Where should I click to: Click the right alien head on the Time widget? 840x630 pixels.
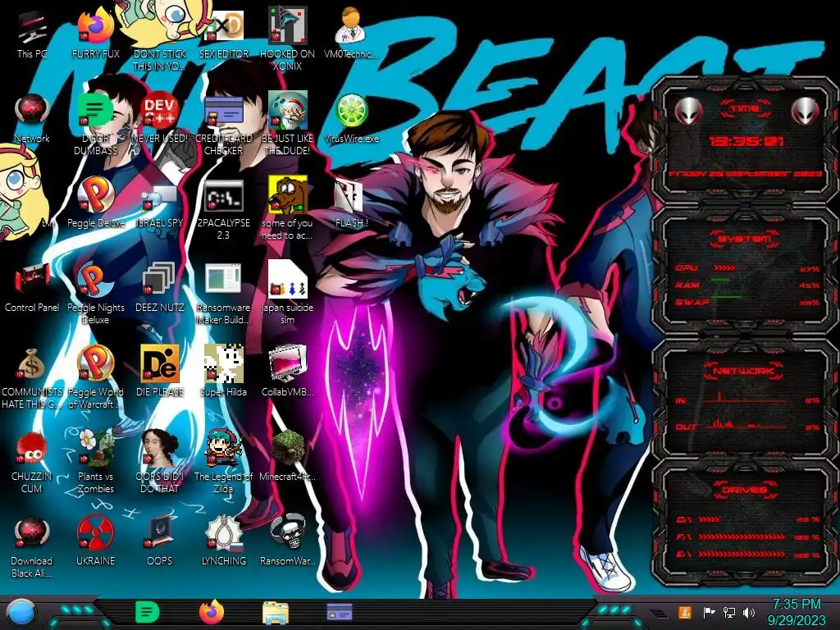click(x=806, y=112)
